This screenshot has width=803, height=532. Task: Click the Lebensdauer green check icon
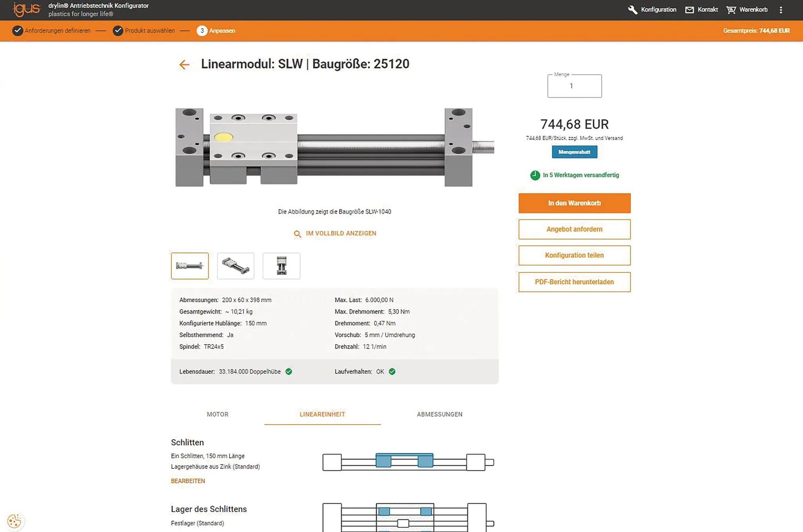289,372
